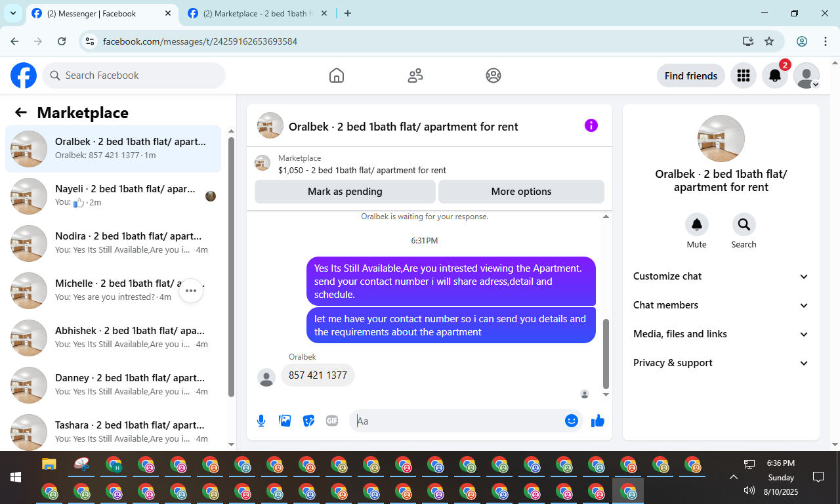The width and height of the screenshot is (840, 504).
Task: Click Mark as pending button
Action: 345,192
